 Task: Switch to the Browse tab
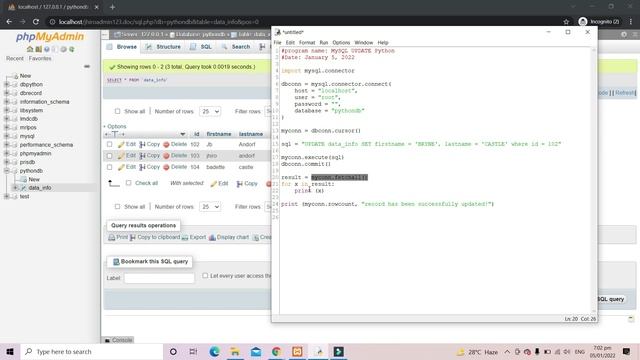122,47
